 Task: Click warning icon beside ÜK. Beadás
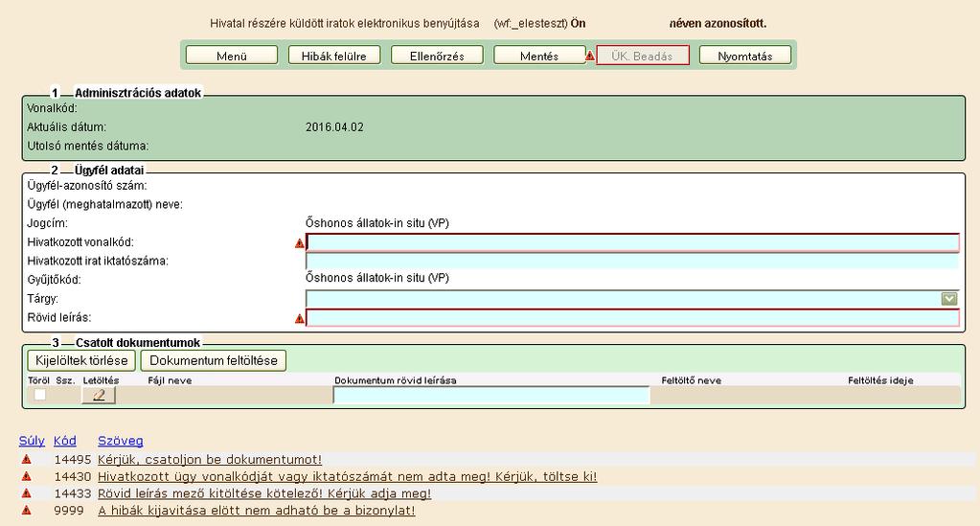590,56
